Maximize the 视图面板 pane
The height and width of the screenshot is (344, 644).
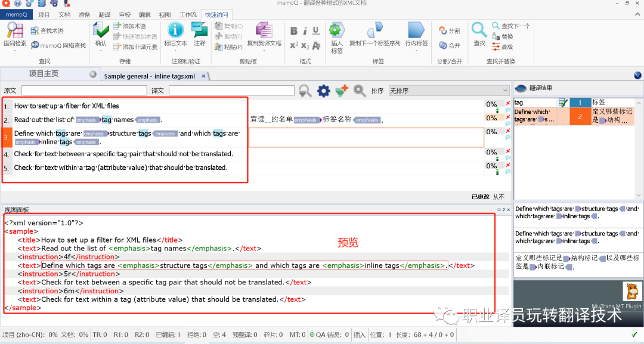coord(500,209)
